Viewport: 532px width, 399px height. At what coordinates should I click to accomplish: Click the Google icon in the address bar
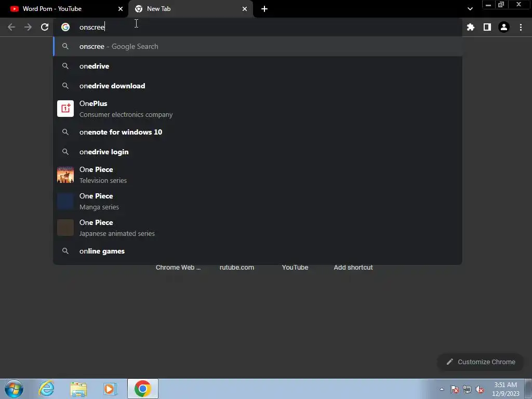pos(65,27)
